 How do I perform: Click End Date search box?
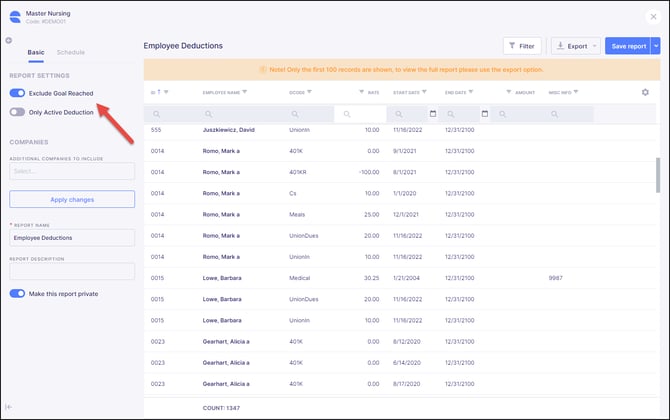click(459, 114)
